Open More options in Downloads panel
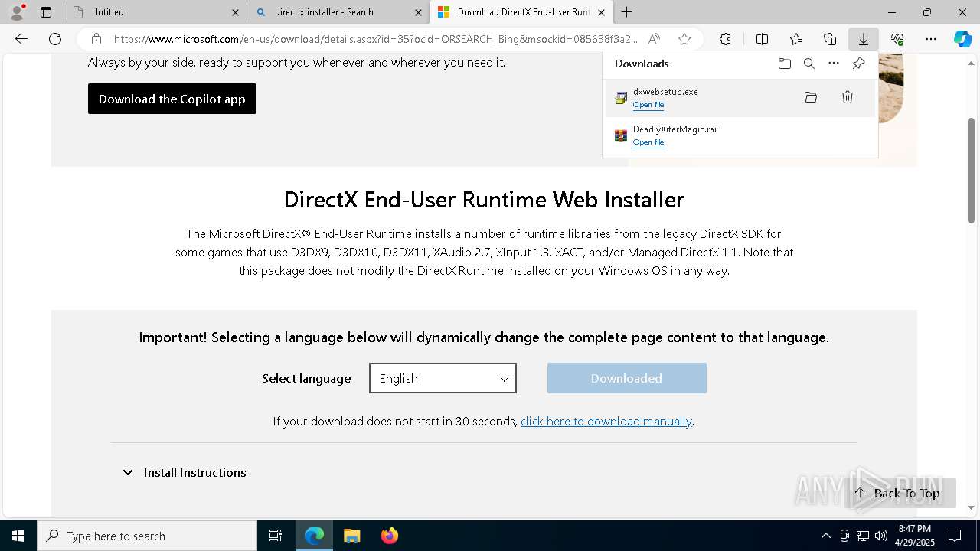The height and width of the screenshot is (551, 980). 834,64
